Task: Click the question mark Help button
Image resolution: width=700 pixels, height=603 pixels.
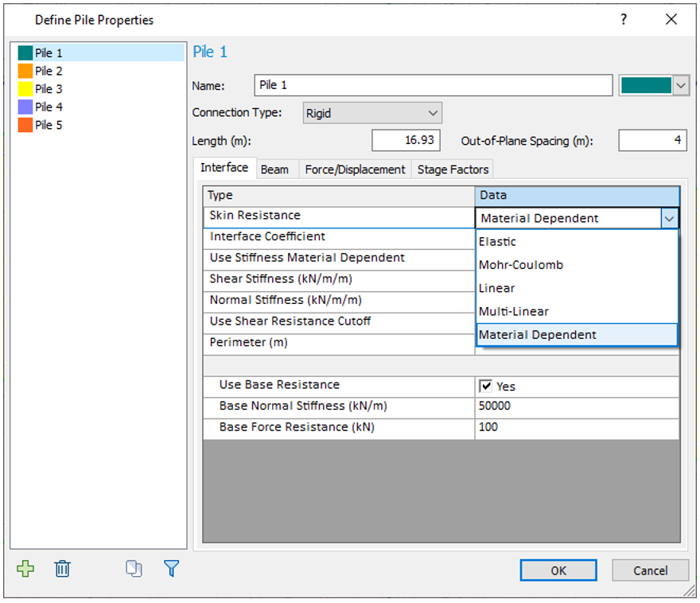Action: 624,20
